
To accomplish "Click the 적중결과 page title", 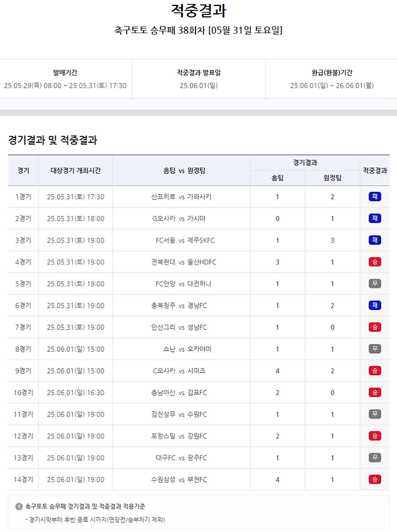I will (x=198, y=10).
